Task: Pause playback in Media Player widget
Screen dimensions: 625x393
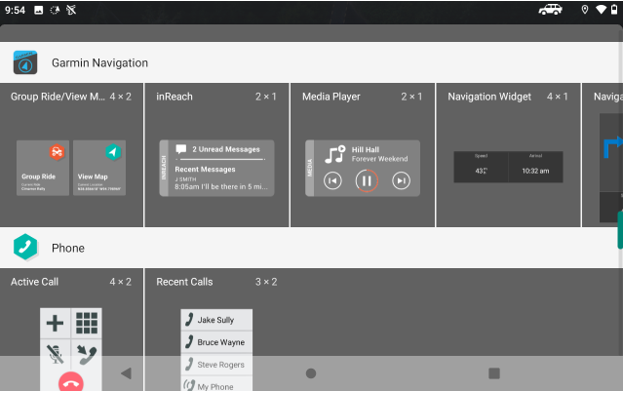Action: (366, 181)
